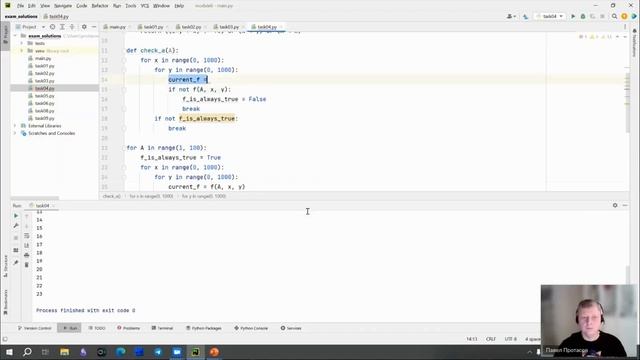Open IDE updates orange icon
This screenshot has width=640, height=360.
pyautogui.click(x=624, y=16)
